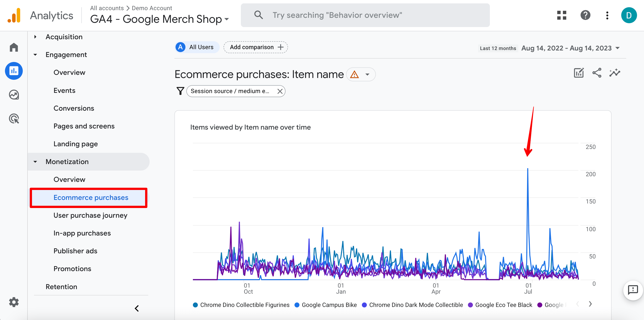Click the Google Analytics logo

pyautogui.click(x=14, y=16)
